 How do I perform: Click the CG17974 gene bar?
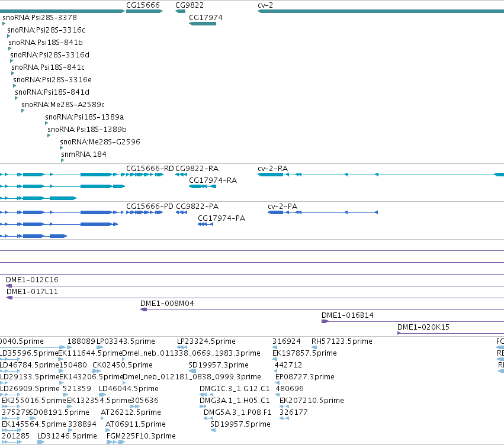click(x=203, y=24)
